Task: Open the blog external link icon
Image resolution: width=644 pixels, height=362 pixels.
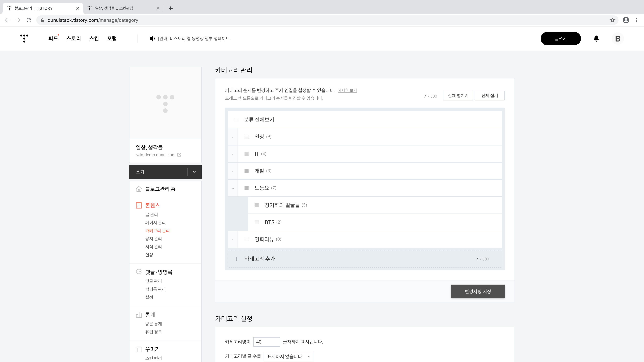Action: [179, 155]
